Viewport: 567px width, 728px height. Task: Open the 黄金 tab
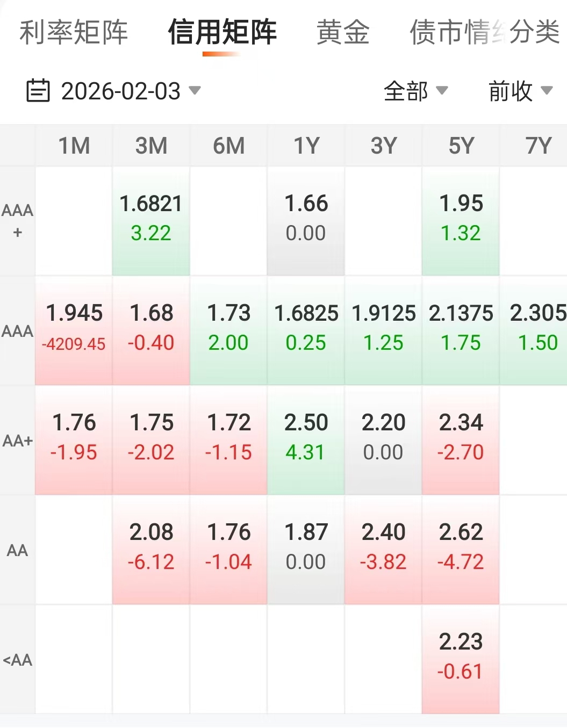coord(343,32)
